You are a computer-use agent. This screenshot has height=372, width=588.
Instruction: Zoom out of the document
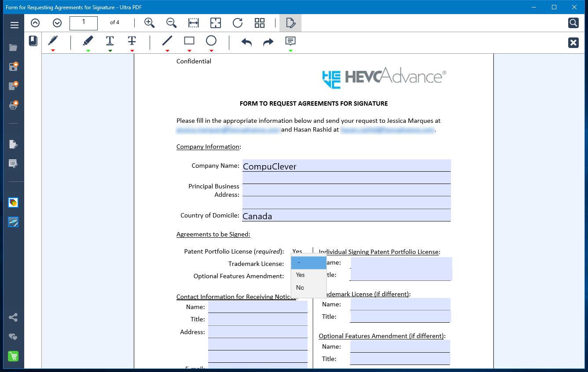171,23
